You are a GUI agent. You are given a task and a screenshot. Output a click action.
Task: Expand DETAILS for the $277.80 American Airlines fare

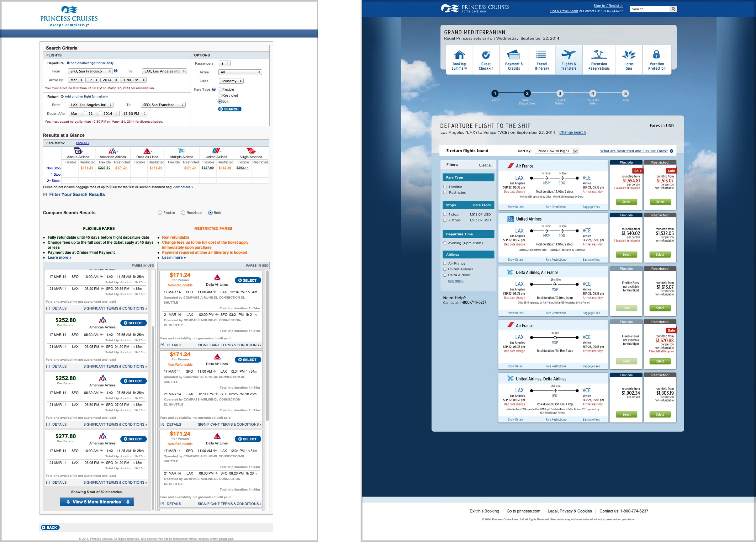click(56, 482)
